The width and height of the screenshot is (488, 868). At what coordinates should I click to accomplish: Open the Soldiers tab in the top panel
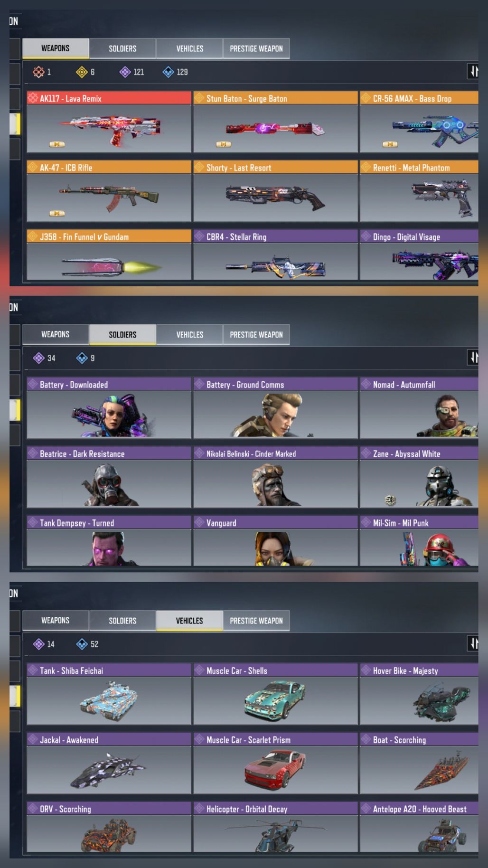tap(122, 48)
